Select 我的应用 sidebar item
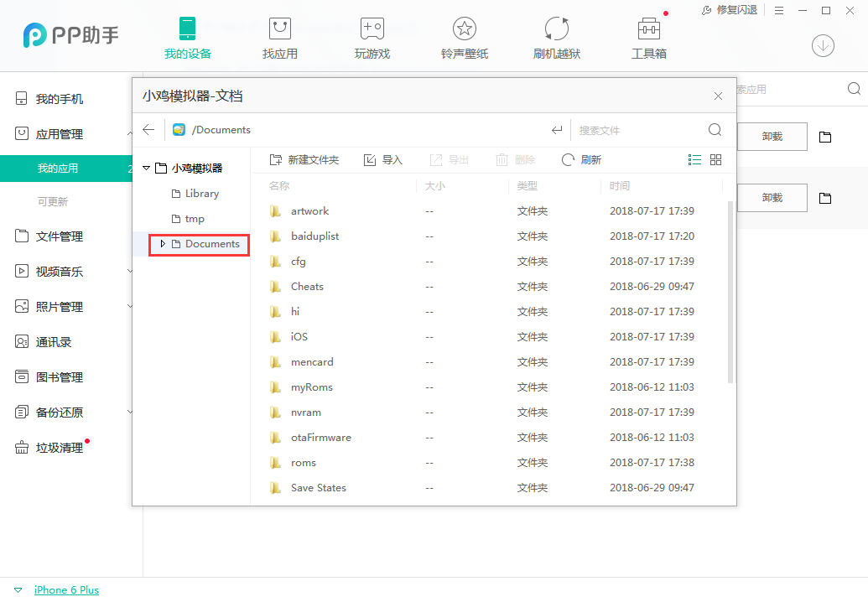This screenshot has height=602, width=868. [x=66, y=169]
